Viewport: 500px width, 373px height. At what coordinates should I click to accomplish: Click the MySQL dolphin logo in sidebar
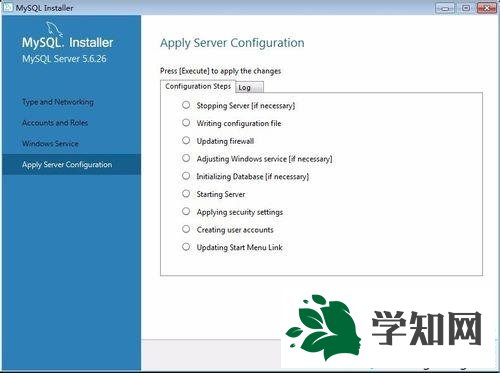(54, 29)
